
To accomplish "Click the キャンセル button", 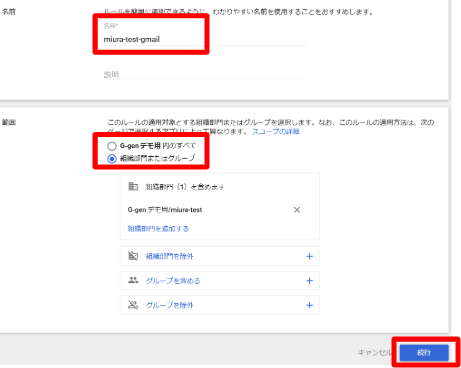I will pyautogui.click(x=375, y=352).
